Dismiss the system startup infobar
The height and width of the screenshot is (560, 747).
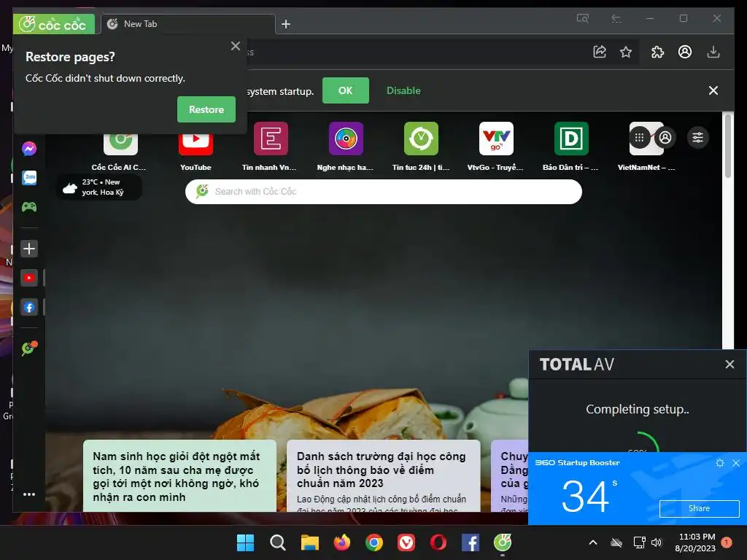coord(713,90)
